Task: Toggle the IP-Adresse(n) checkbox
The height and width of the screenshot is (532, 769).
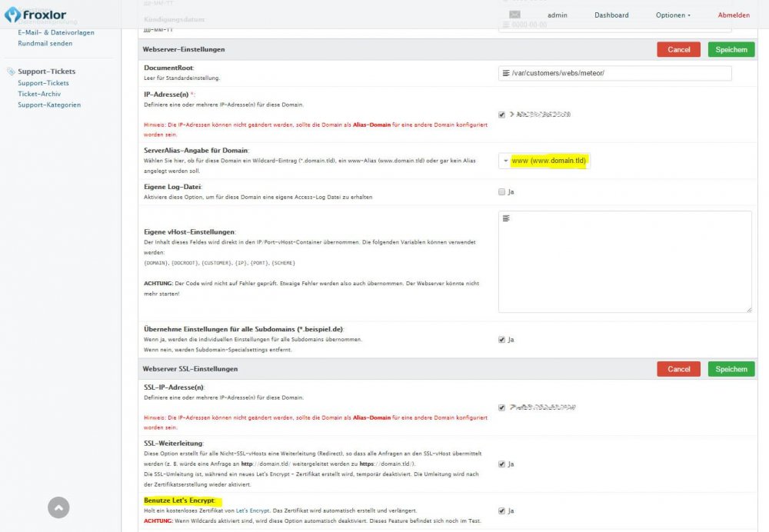Action: 501,115
